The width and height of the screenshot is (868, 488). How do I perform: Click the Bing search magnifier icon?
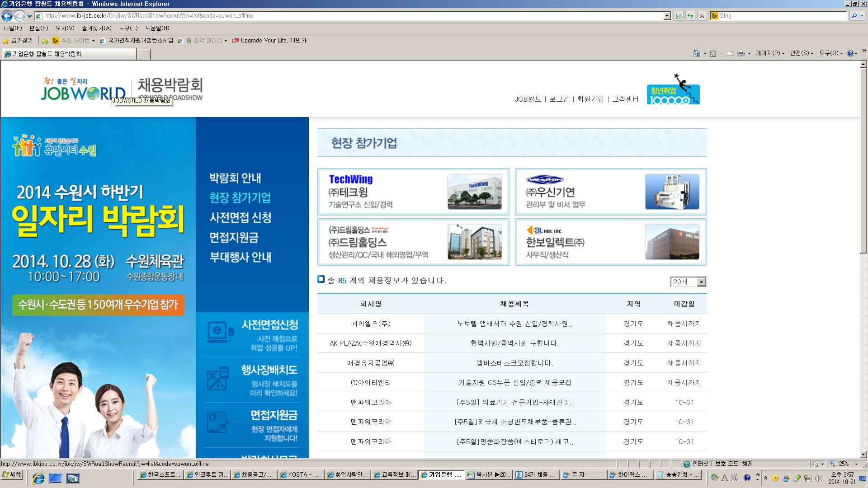854,16
